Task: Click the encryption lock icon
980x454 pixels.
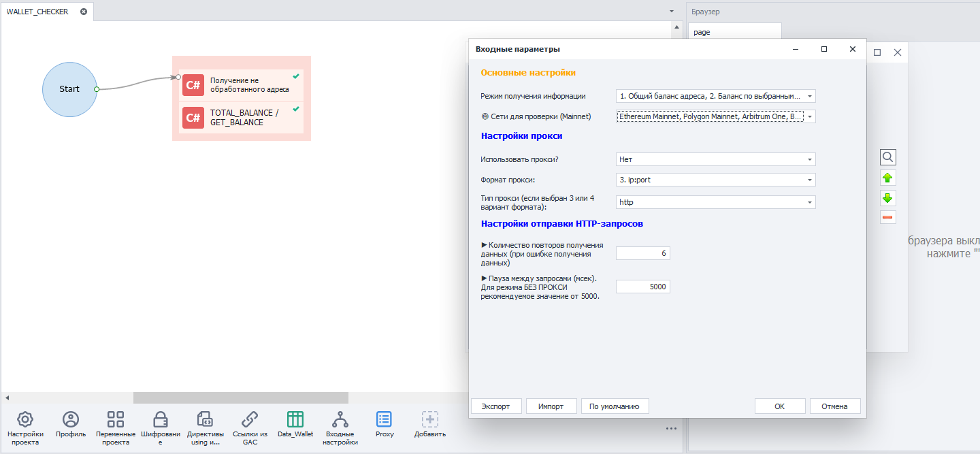Action: tap(161, 419)
